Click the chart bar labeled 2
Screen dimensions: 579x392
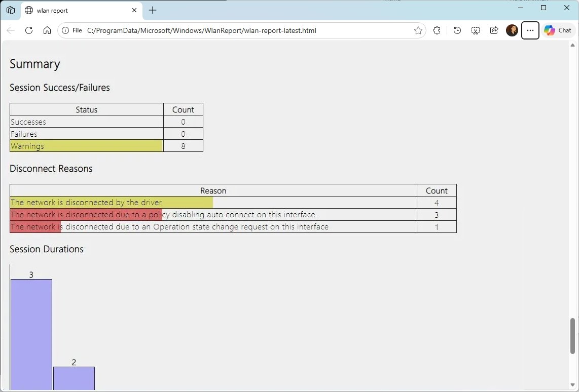(74, 378)
